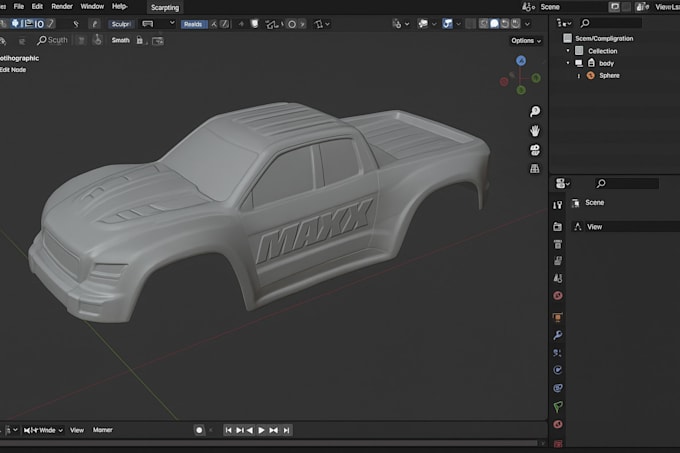Open the Options dropdown in viewport
Image resolution: width=680 pixels, height=453 pixels.
pyautogui.click(x=526, y=40)
